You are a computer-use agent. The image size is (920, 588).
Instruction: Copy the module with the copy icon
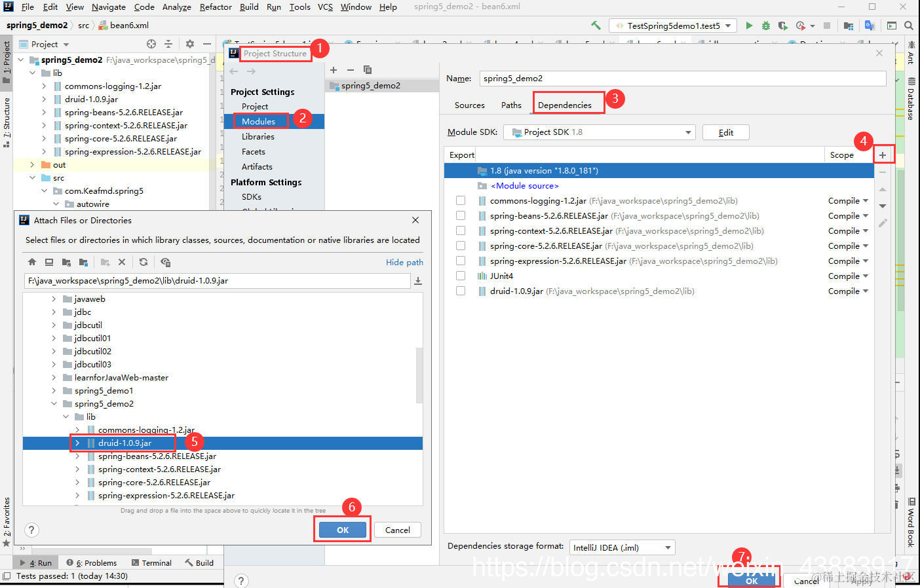pos(368,70)
